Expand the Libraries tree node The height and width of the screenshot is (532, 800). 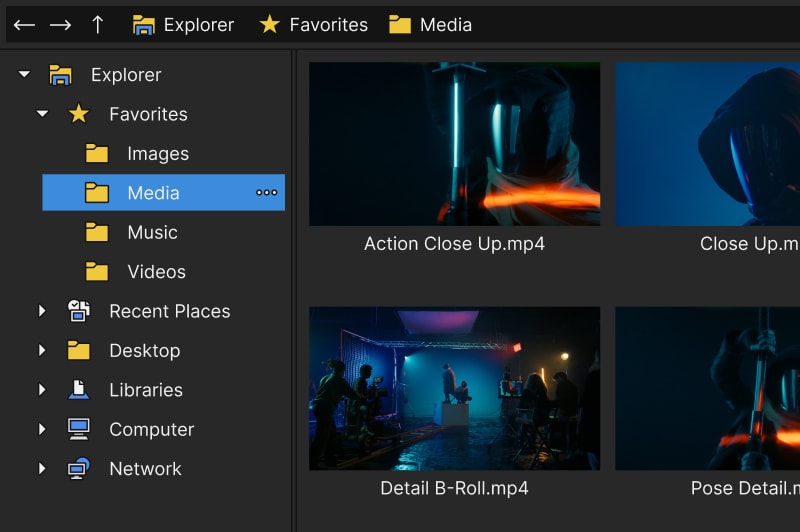click(42, 390)
